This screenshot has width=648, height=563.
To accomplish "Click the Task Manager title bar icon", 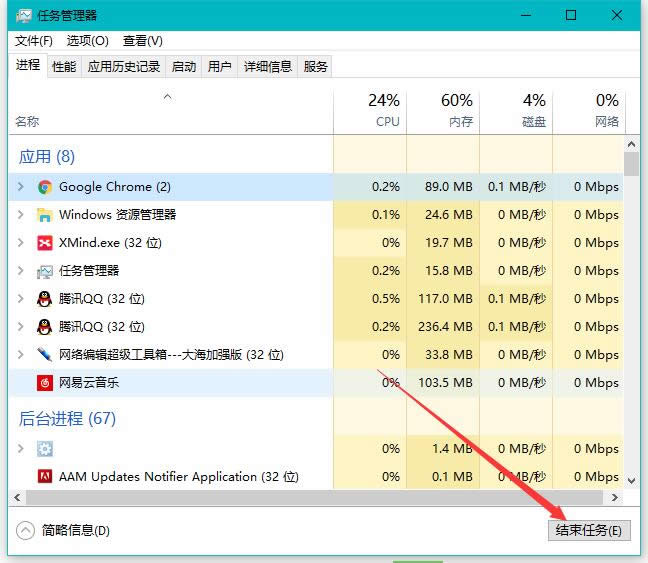I will pos(24,16).
